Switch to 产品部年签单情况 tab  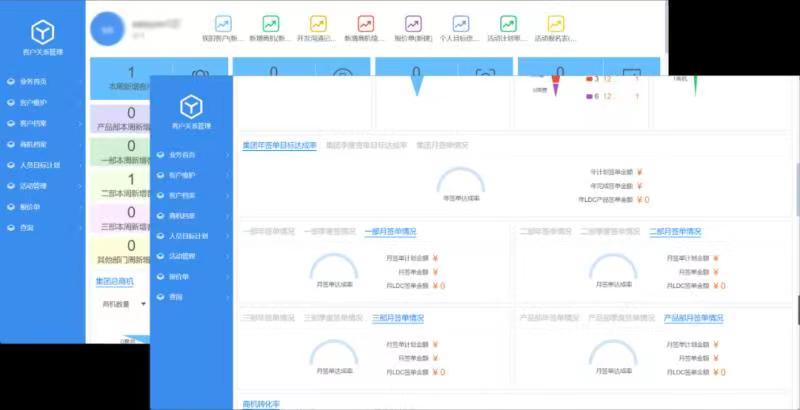[549, 318]
